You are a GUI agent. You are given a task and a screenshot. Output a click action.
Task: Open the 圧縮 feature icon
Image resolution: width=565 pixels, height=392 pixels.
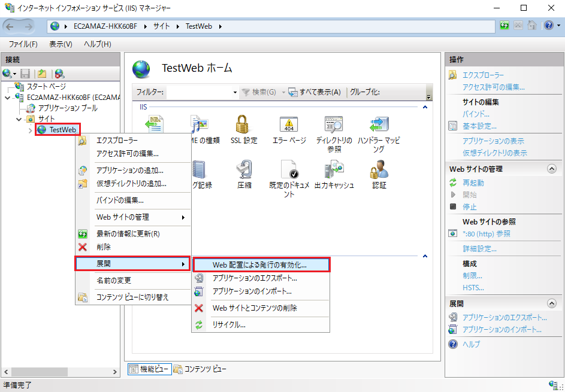tap(244, 175)
